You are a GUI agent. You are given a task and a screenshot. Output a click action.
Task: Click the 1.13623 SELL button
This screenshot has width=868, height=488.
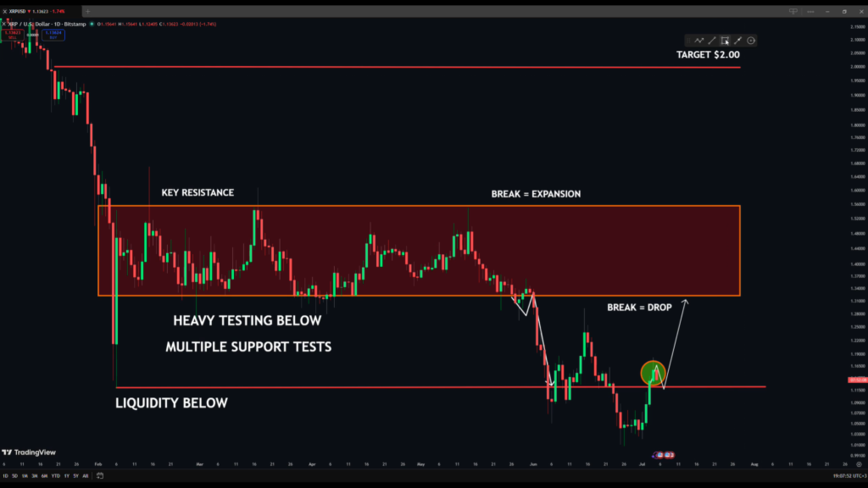pos(12,34)
